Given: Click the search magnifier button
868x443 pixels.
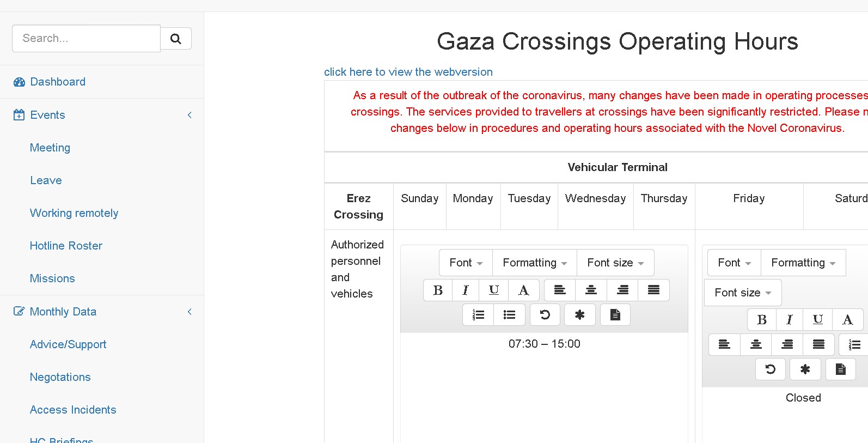Looking at the screenshot, I should tap(176, 39).
